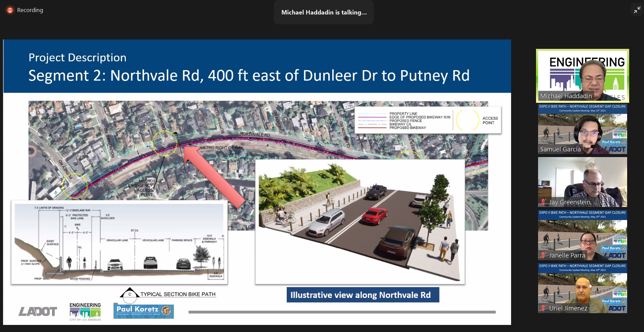Click the Recording text label
This screenshot has height=332, width=644.
30,10
